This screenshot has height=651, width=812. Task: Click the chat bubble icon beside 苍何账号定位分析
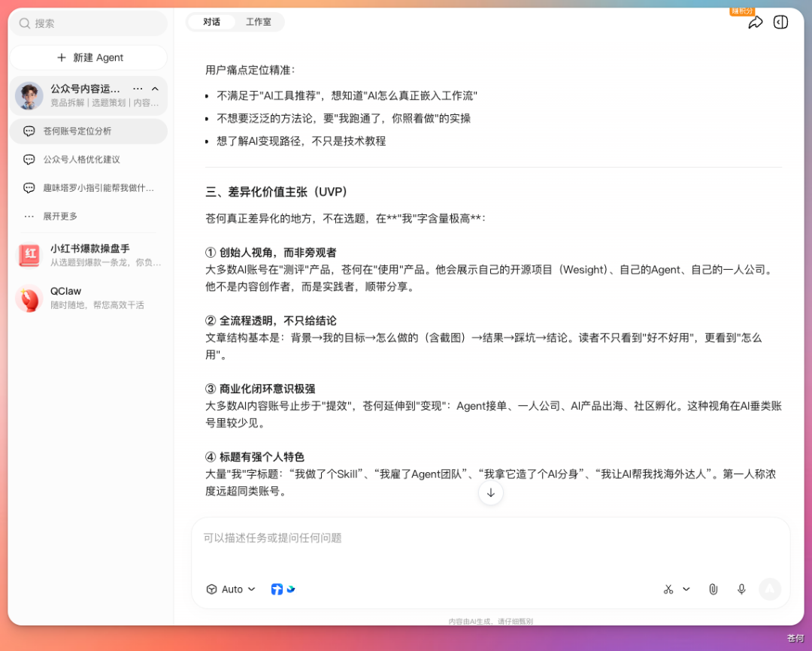point(29,131)
